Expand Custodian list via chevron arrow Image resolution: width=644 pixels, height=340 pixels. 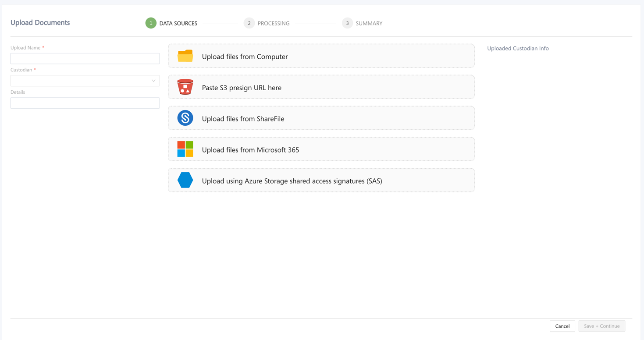[x=153, y=81]
